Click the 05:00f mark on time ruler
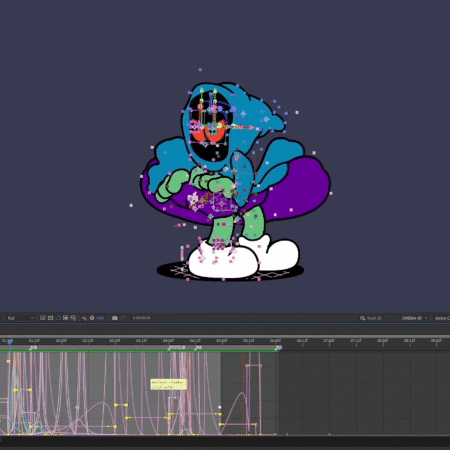Image resolution: width=450 pixels, height=450 pixels. point(222,341)
